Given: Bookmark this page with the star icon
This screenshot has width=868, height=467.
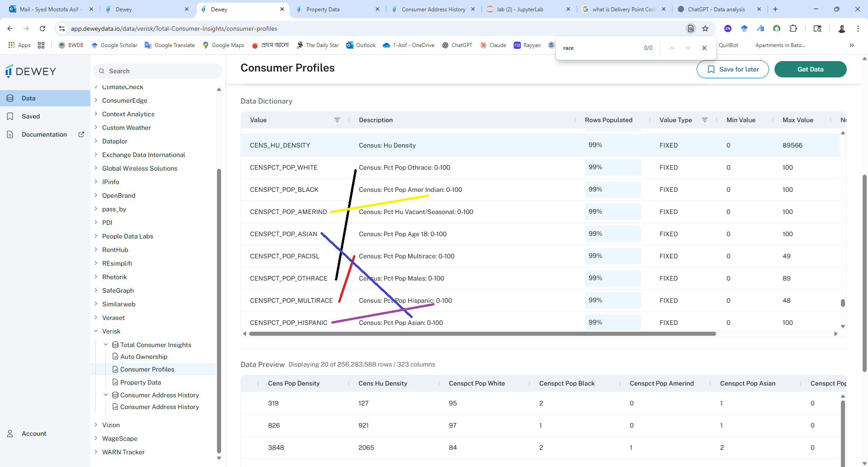Looking at the screenshot, I should 705,29.
